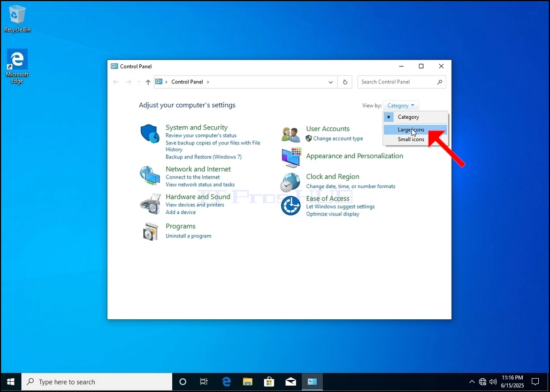Open the Change account type link

(338, 139)
